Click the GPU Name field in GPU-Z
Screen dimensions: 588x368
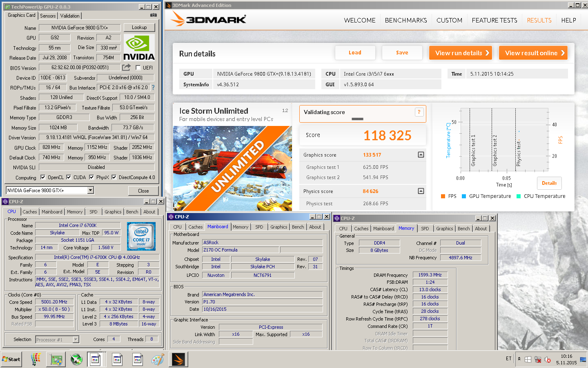[80, 28]
